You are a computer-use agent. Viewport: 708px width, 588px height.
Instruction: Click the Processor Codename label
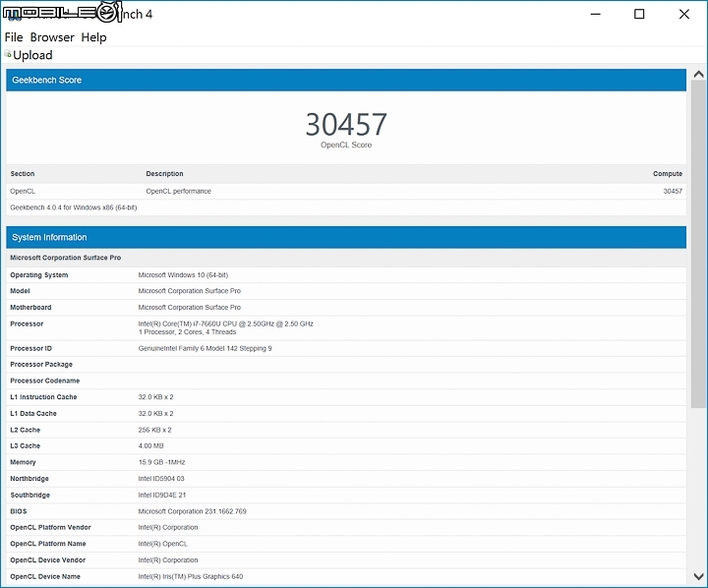click(x=44, y=381)
